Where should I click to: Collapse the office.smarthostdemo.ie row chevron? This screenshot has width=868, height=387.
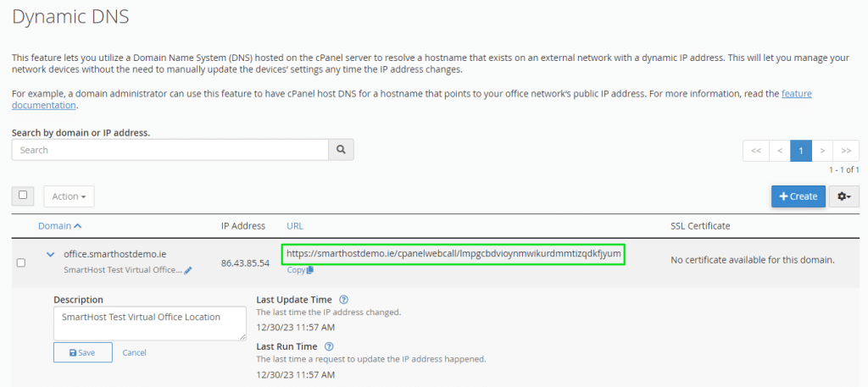click(50, 254)
